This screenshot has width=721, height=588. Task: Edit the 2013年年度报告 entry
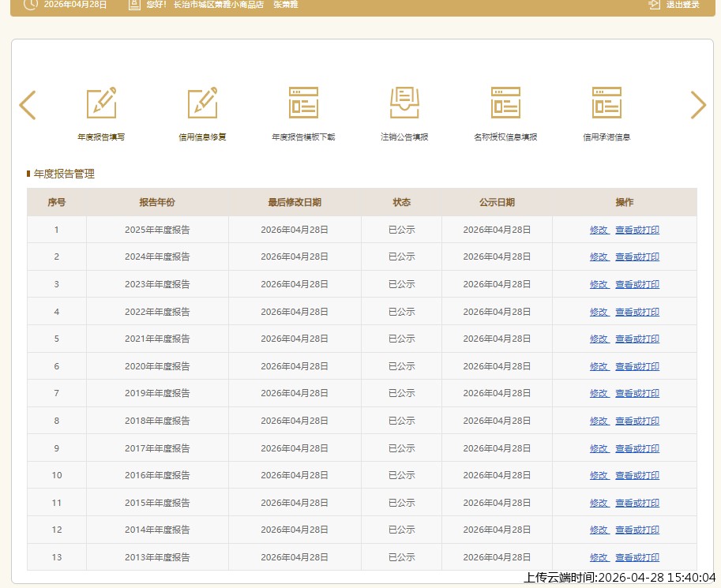[x=599, y=557]
